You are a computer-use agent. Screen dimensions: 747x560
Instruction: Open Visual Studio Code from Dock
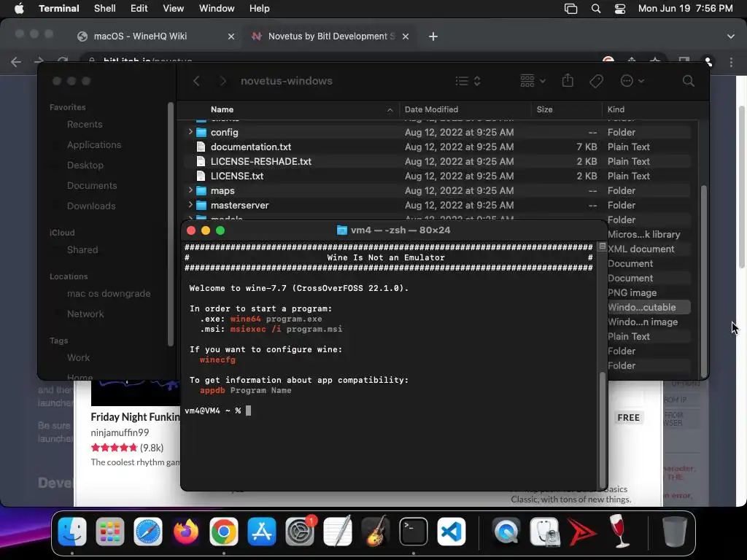pyautogui.click(x=451, y=532)
